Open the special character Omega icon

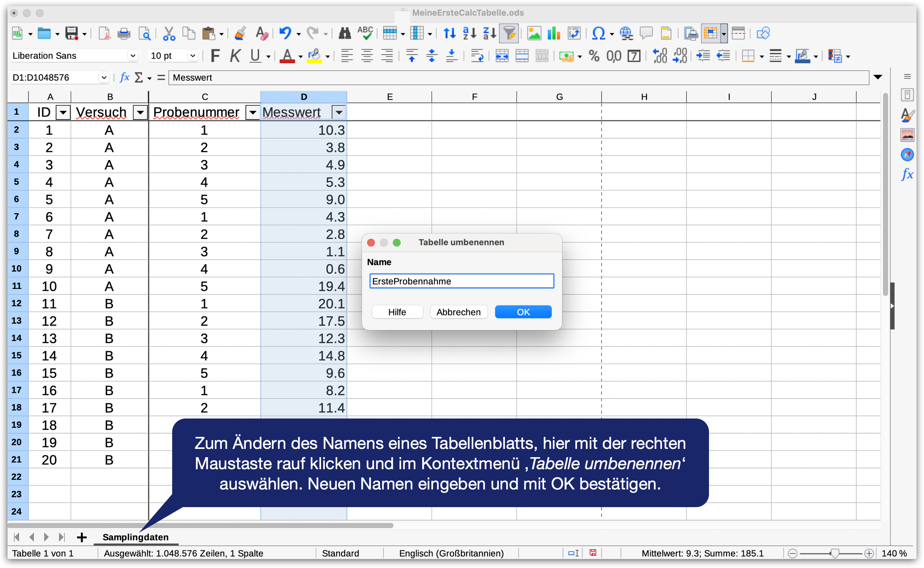(x=598, y=34)
